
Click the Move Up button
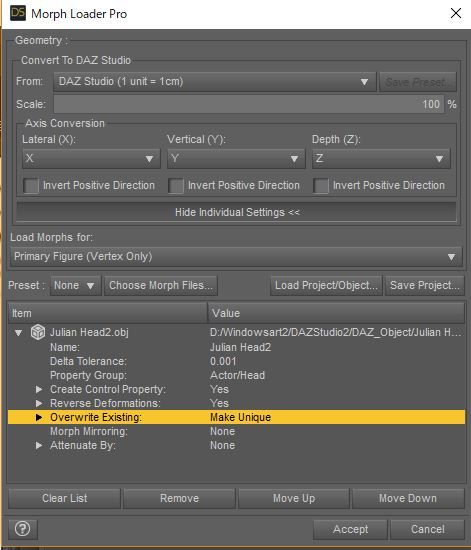(x=294, y=498)
